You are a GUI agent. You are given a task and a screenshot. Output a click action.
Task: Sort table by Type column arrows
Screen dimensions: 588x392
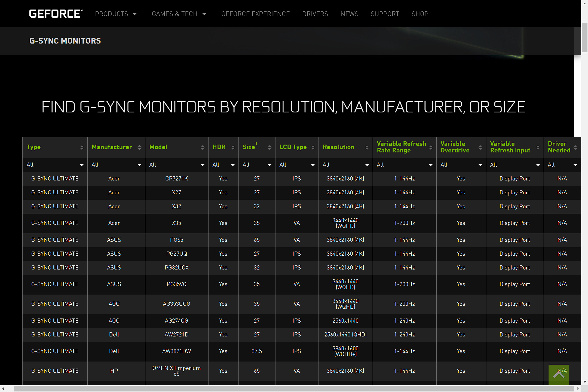[82, 147]
